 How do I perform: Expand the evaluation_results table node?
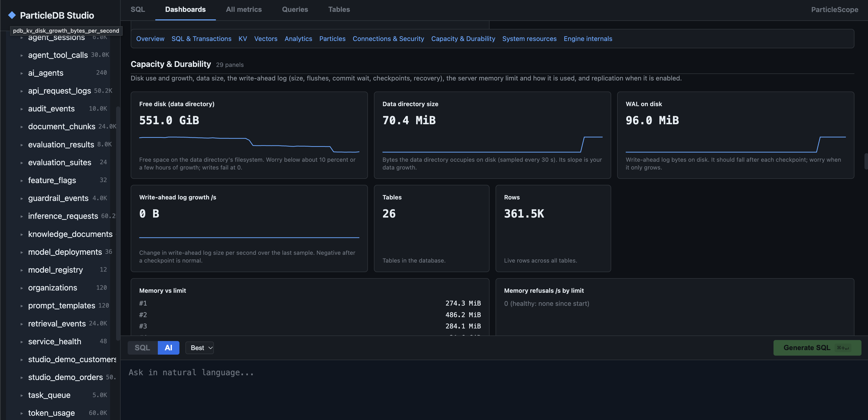[x=22, y=145]
